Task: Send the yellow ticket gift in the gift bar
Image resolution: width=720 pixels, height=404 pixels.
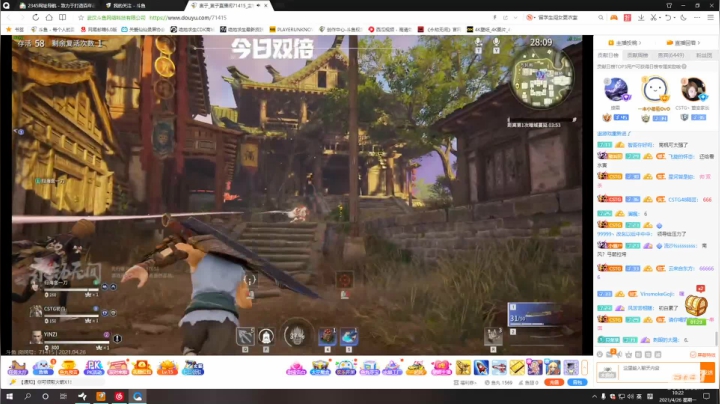Action: pyautogui.click(x=517, y=367)
